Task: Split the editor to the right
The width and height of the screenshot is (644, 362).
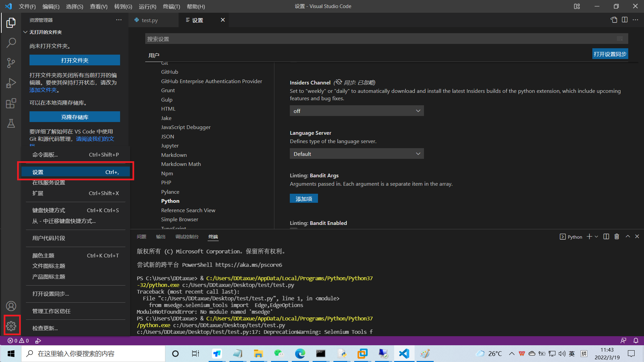Action: tap(625, 20)
